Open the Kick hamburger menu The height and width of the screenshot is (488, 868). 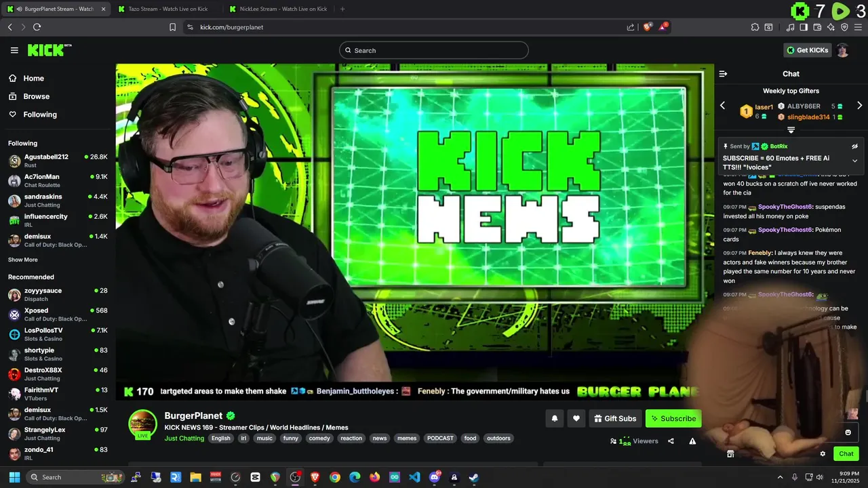[x=14, y=50]
